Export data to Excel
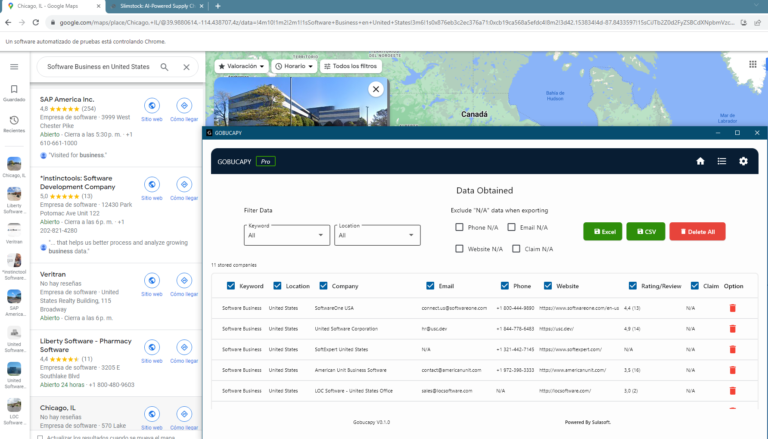The image size is (768, 439). (x=603, y=232)
